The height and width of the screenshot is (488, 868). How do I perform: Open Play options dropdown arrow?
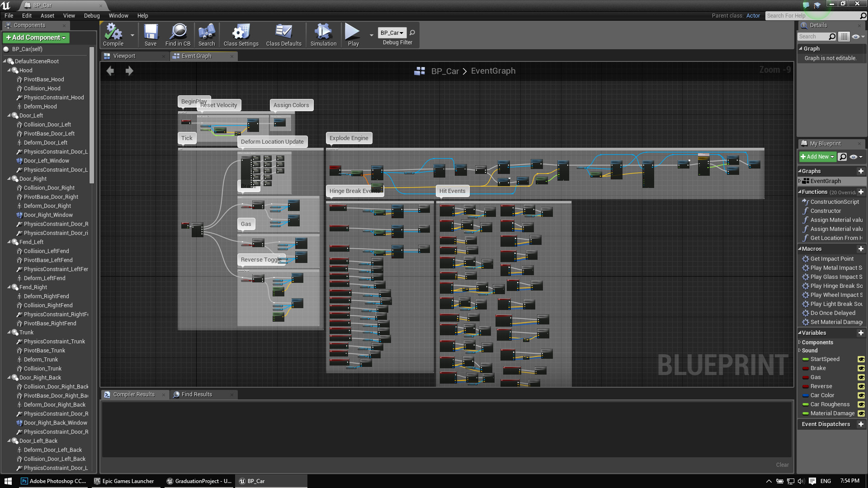click(x=372, y=35)
